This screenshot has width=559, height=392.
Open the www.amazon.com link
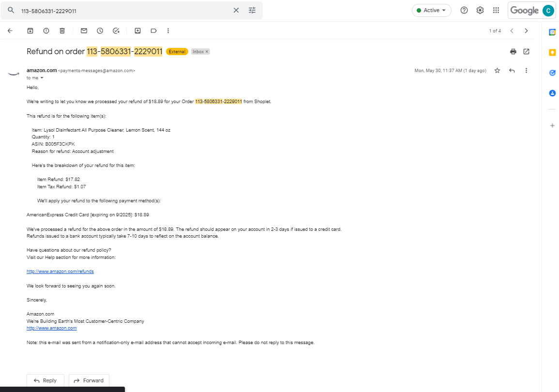pos(52,328)
